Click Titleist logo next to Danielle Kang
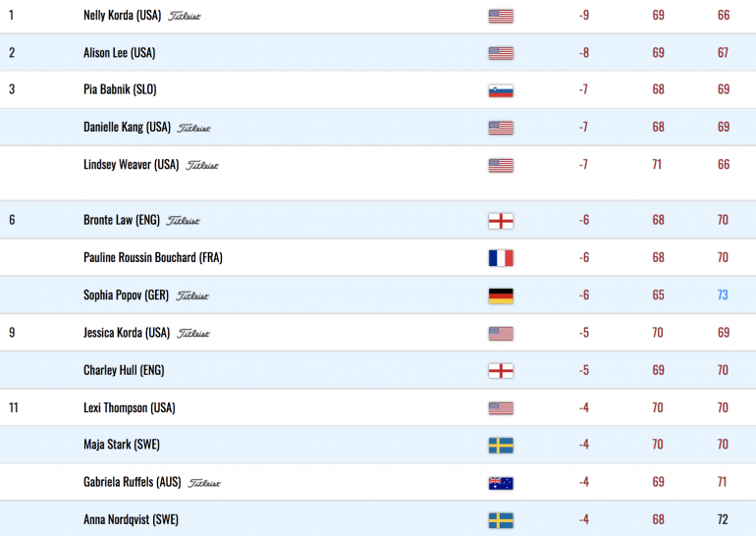 point(193,129)
